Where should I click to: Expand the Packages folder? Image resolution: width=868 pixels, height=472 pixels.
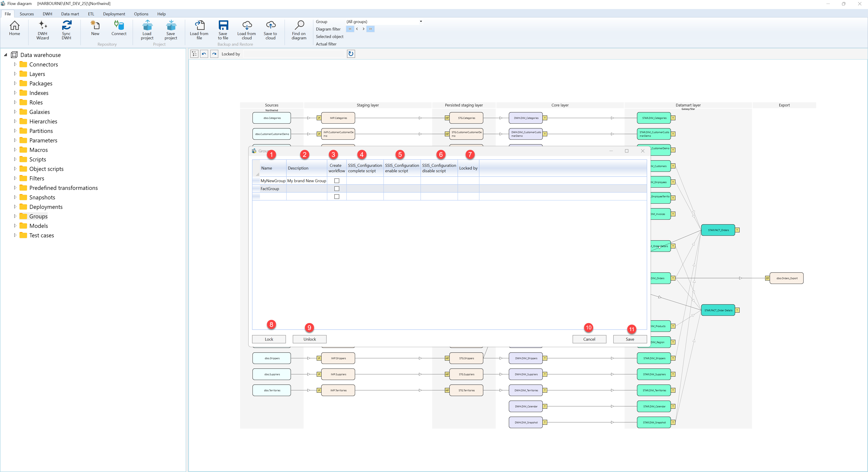click(15, 83)
